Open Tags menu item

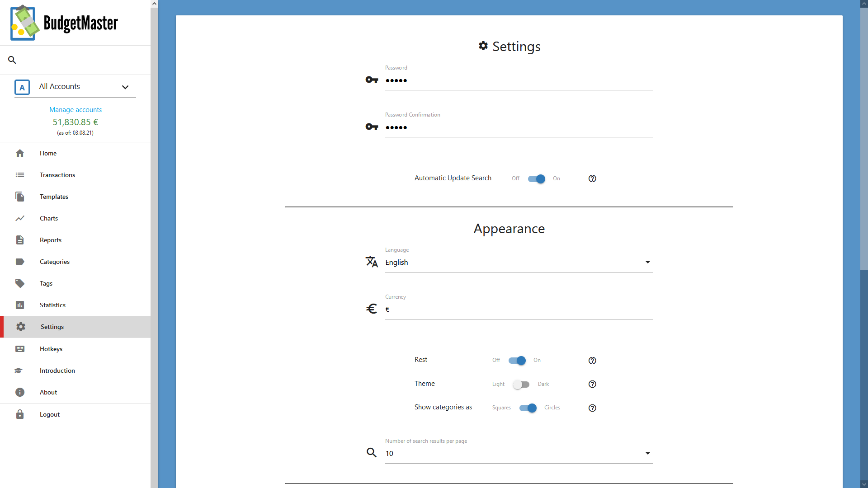coord(75,283)
